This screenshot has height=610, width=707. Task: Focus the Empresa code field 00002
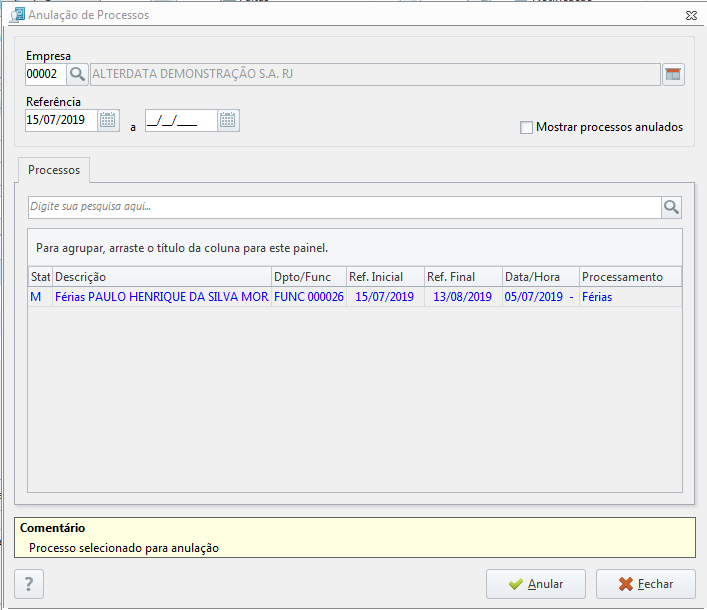(x=46, y=74)
